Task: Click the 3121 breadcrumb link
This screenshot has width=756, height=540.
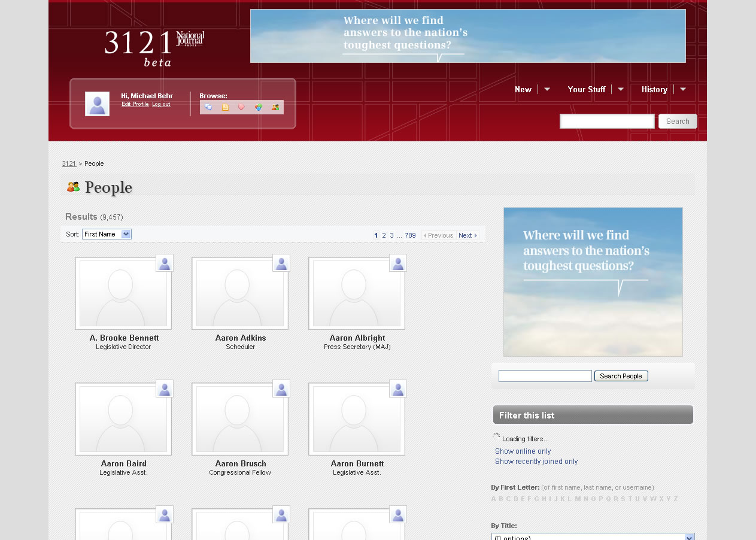Action: (x=69, y=163)
